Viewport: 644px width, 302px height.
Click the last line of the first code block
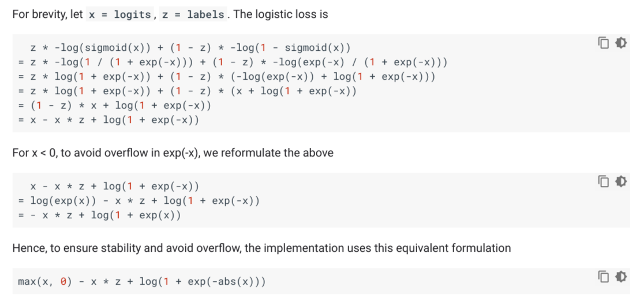pyautogui.click(x=108, y=120)
